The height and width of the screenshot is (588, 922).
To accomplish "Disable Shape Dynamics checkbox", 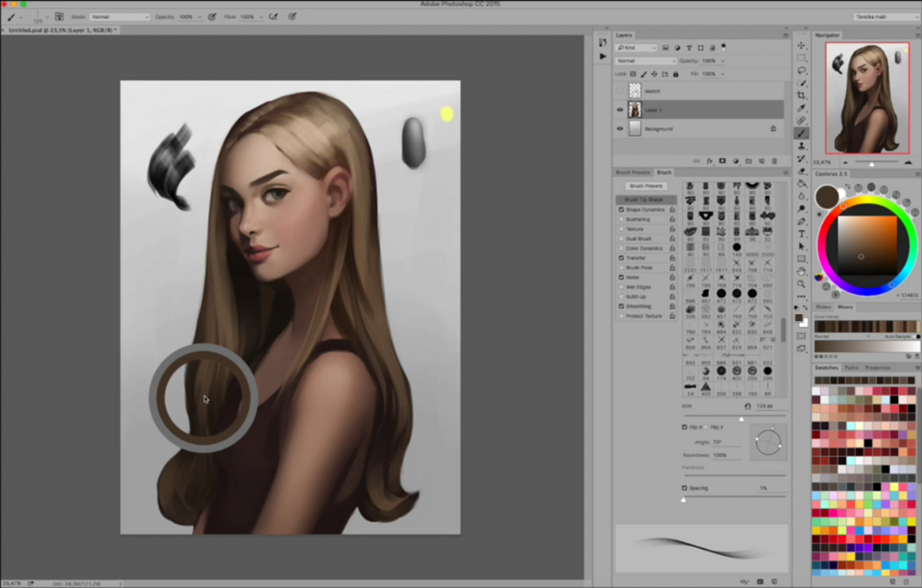I will pos(621,209).
